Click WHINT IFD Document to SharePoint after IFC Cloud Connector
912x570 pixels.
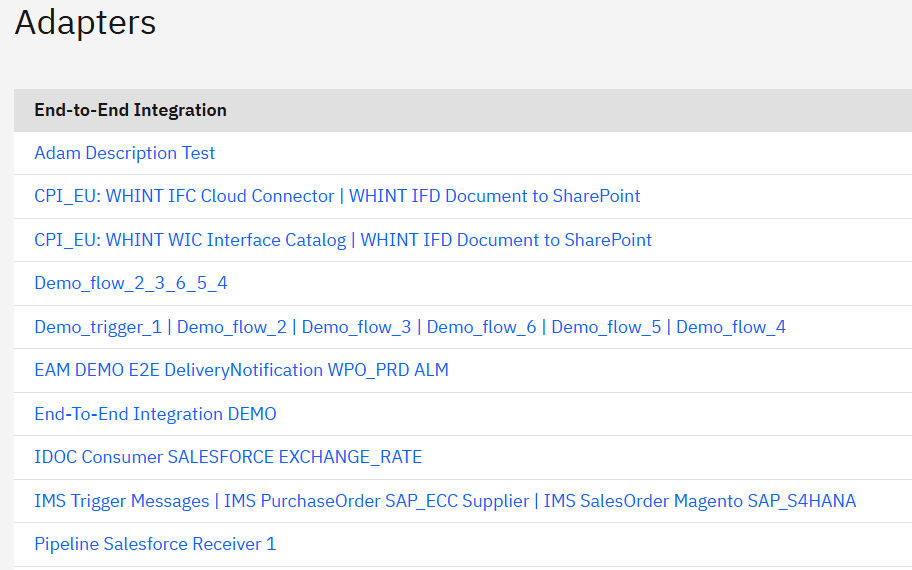pos(494,196)
